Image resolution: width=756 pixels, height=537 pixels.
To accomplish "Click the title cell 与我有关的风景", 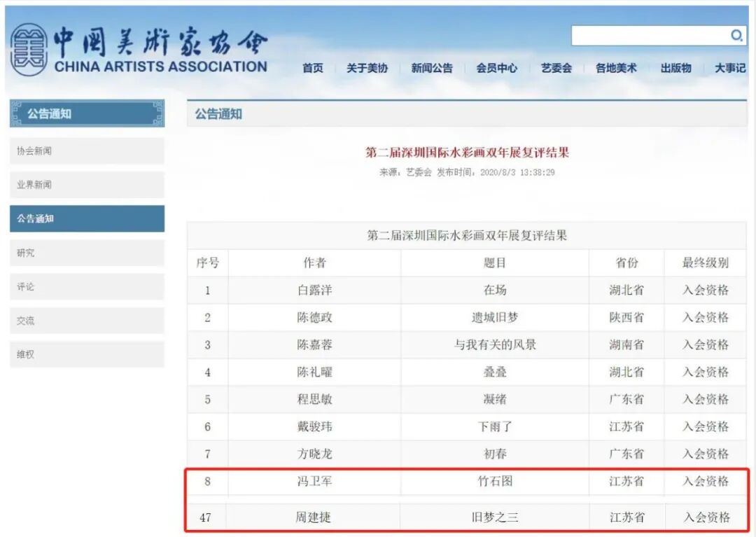I will click(x=495, y=344).
